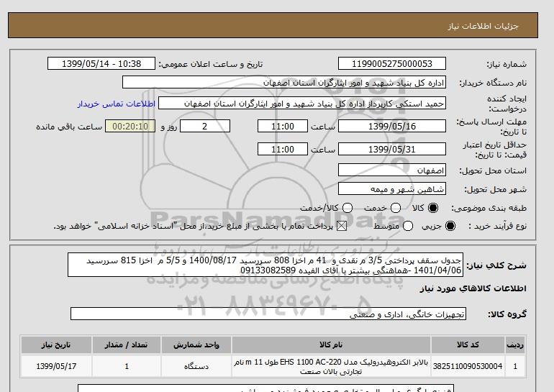Click response deadline time field beside 1399/05/16
This screenshot has height=392, width=554.
[283, 126]
